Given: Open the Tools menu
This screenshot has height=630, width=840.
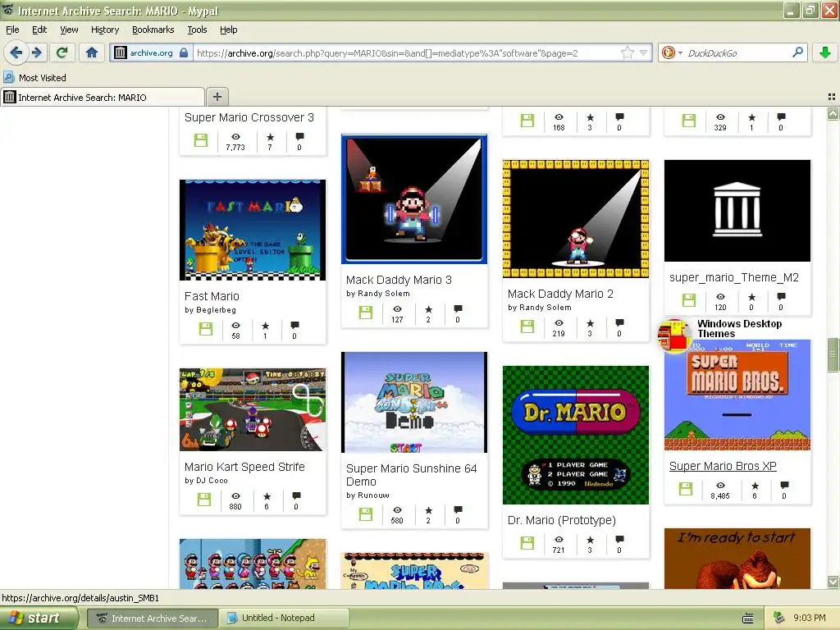Looking at the screenshot, I should pyautogui.click(x=197, y=30).
